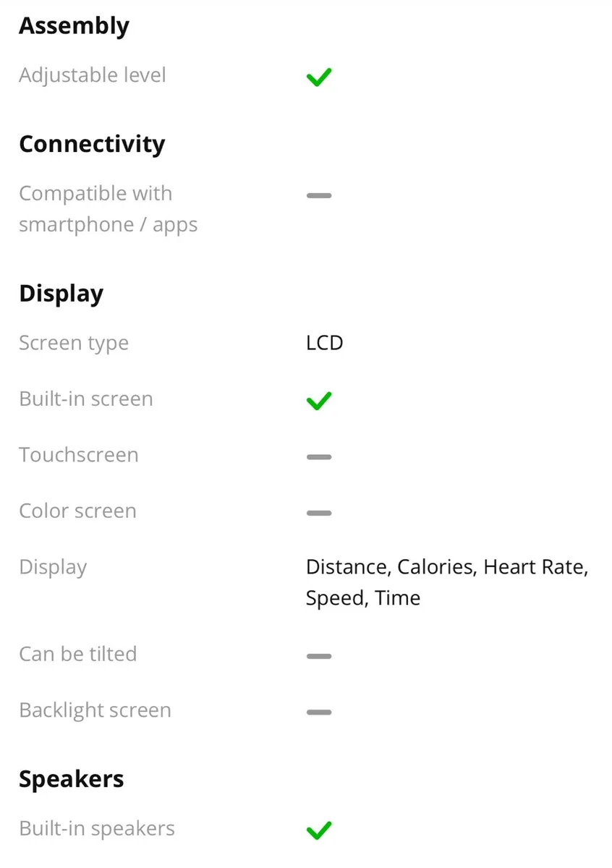Click the Built-in speakers label

tap(97, 828)
